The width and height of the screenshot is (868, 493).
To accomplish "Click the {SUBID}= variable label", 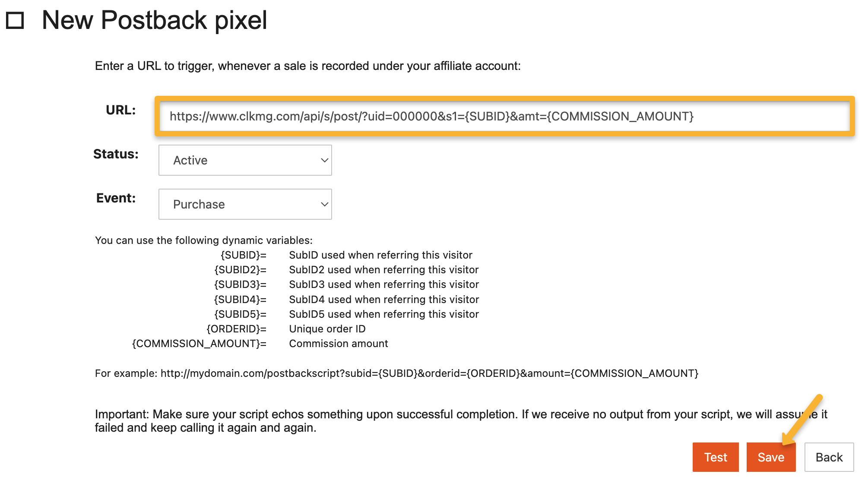I will coord(243,255).
